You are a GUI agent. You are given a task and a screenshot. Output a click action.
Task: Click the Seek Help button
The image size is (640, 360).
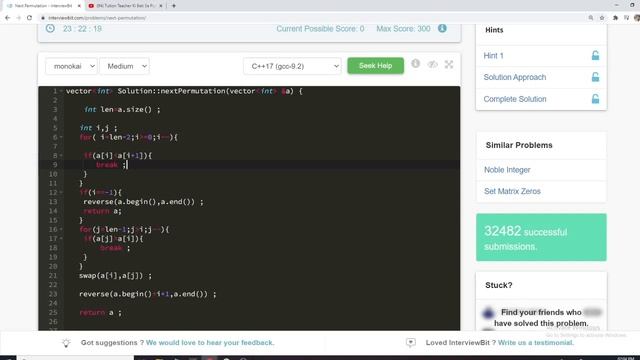tap(376, 66)
